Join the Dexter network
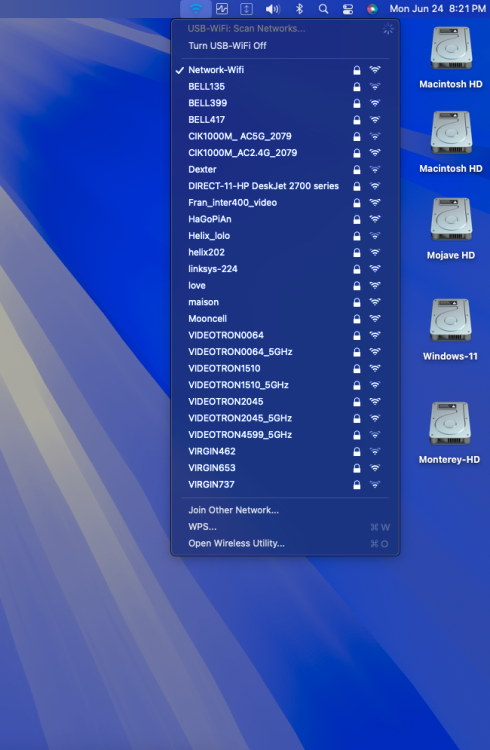This screenshot has height=750, width=490. [x=285, y=169]
